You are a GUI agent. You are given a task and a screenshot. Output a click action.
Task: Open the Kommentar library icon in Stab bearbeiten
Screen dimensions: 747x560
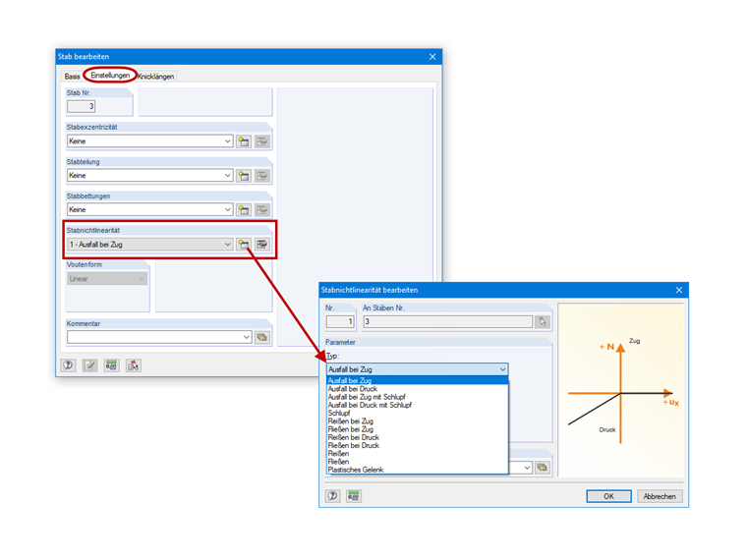click(x=262, y=337)
